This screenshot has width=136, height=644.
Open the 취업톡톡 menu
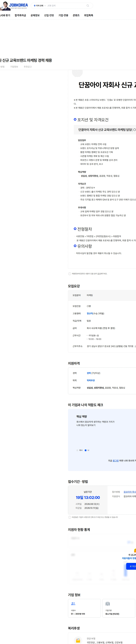pyautogui.click(x=89, y=16)
